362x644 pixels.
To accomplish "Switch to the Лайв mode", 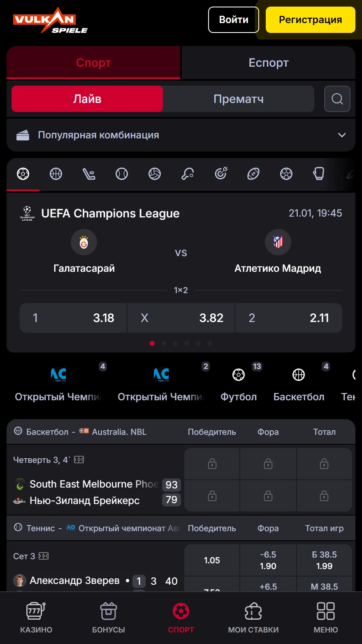I will click(x=87, y=99).
